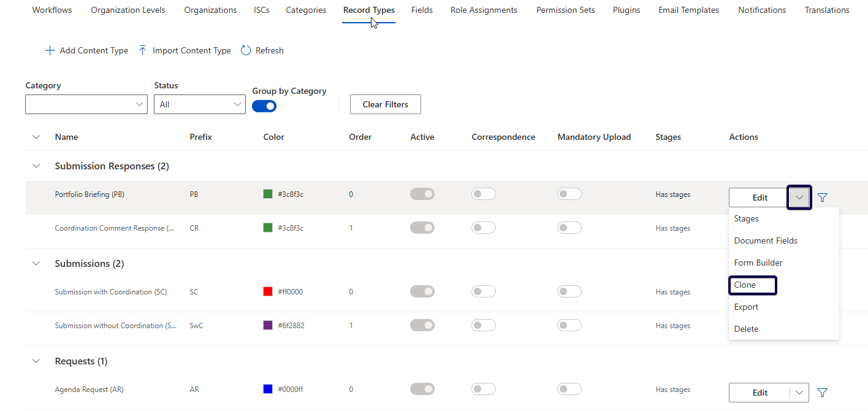Collapse the Requests group chevron
Viewport: 868px width, 411px height.
coord(36,361)
